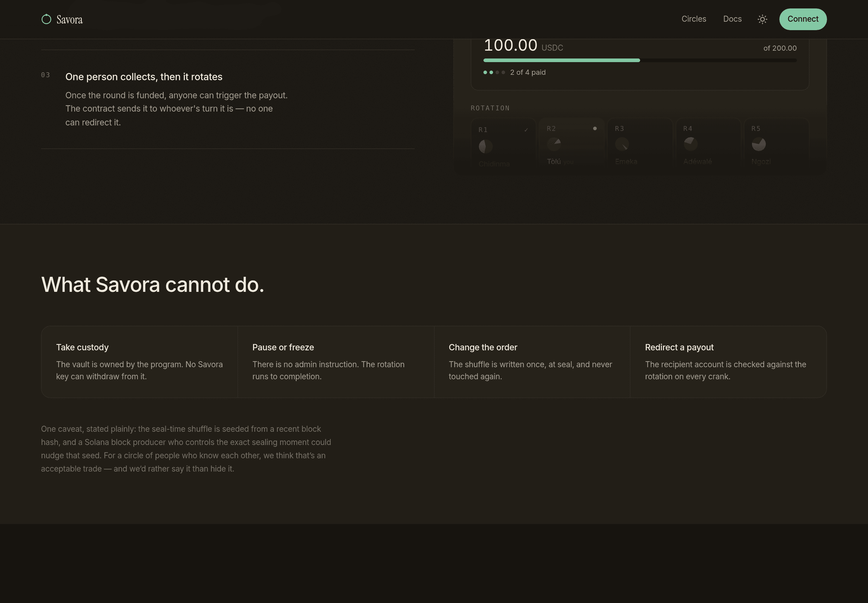Click the 'What Savora cannot do.' heading
The image size is (868, 603).
coord(153,285)
